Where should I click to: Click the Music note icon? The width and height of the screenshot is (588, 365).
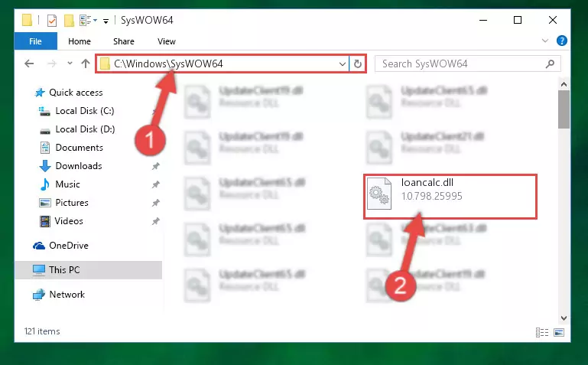(45, 184)
